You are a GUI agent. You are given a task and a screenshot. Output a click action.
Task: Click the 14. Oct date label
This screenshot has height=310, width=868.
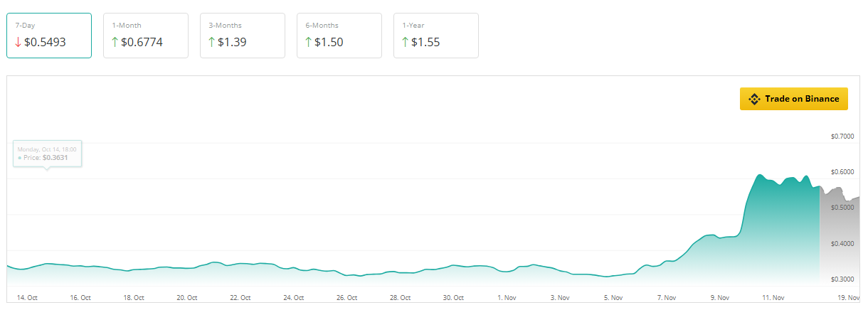[27, 297]
